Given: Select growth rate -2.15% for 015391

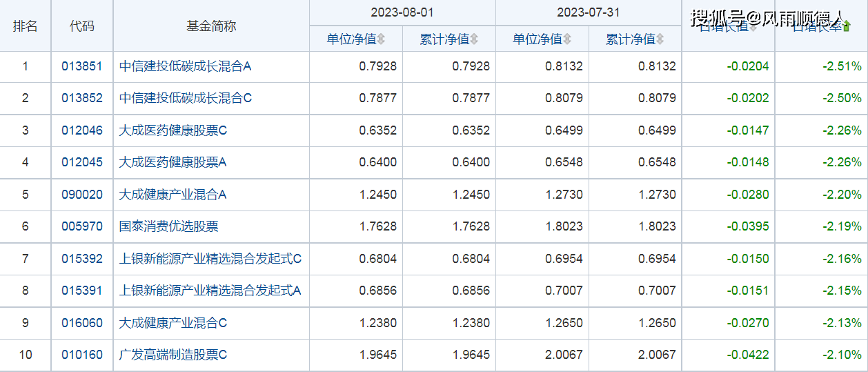Looking at the screenshot, I should coord(842,291).
